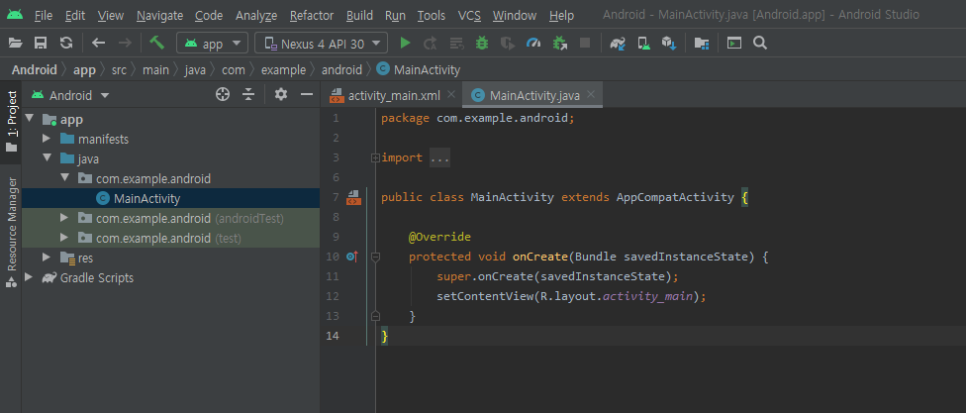Close the activity_main.xml tab

click(451, 94)
